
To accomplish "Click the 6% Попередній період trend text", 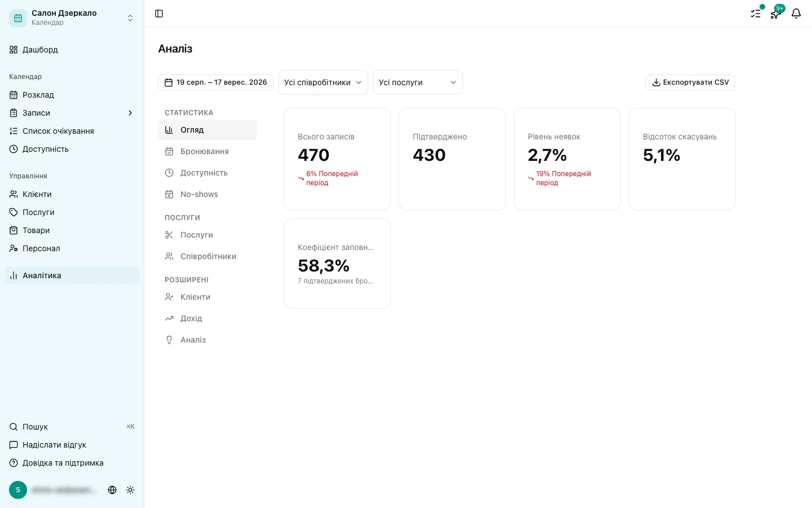I will [x=332, y=178].
